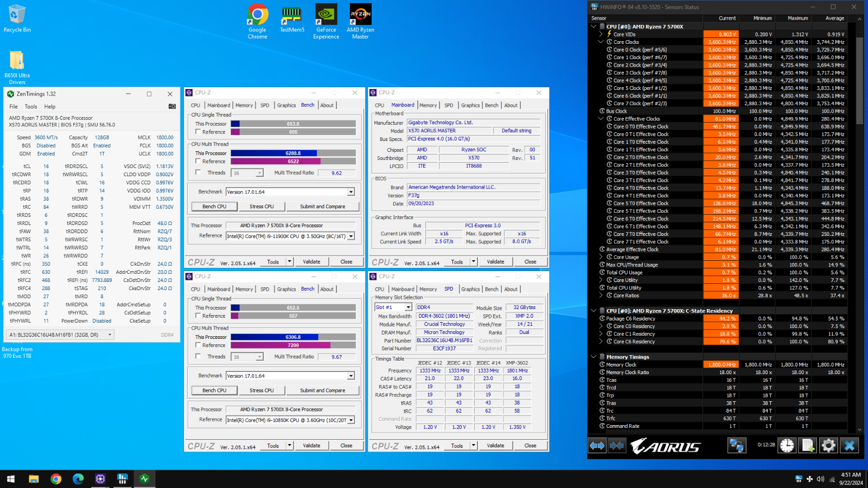Select B650I Ultra Drivers folder icon
Image resolution: width=868 pixels, height=488 pixels.
(17, 67)
